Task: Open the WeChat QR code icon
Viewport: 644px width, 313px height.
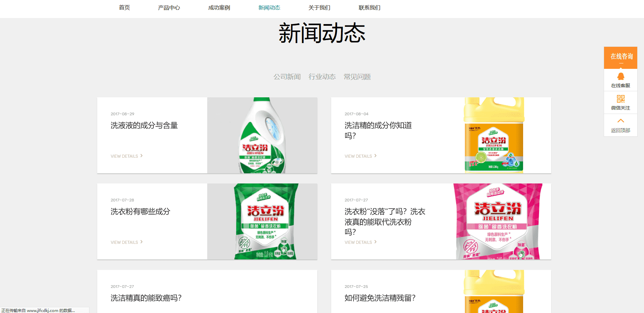Action: pyautogui.click(x=620, y=99)
